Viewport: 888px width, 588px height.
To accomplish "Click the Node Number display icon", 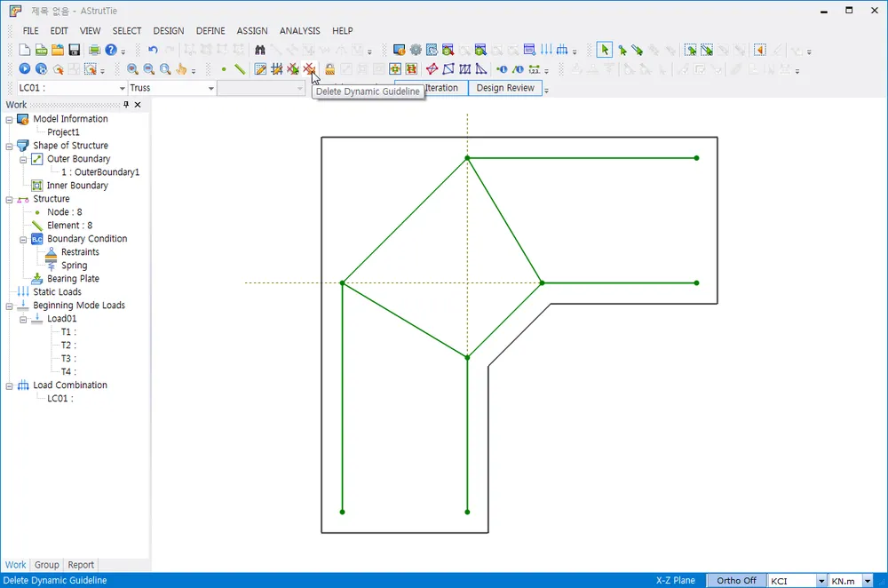I will 501,69.
